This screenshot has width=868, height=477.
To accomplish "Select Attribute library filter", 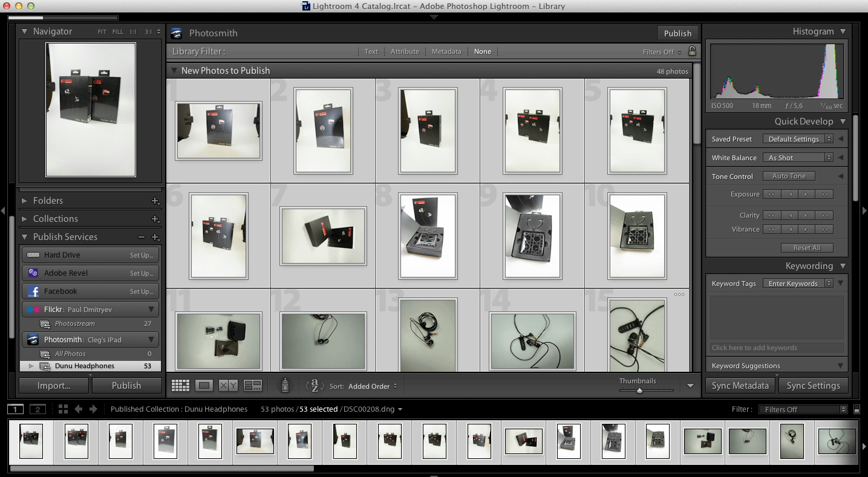I will [405, 51].
